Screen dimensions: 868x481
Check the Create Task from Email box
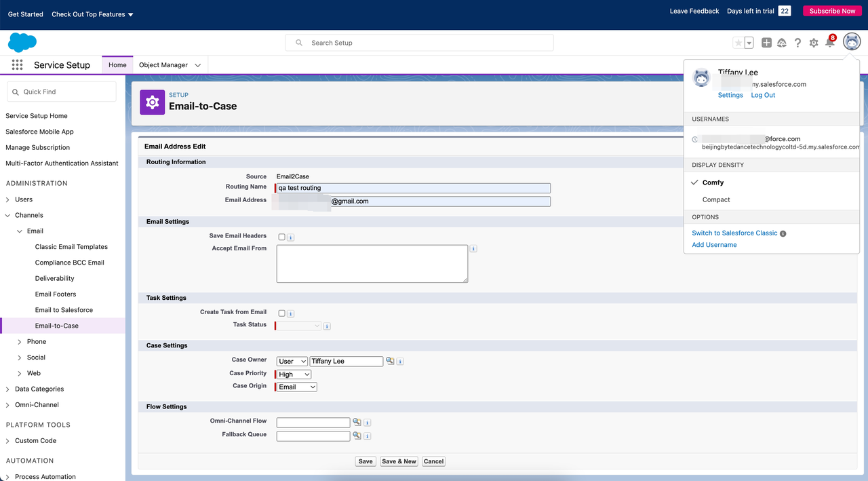(x=281, y=313)
